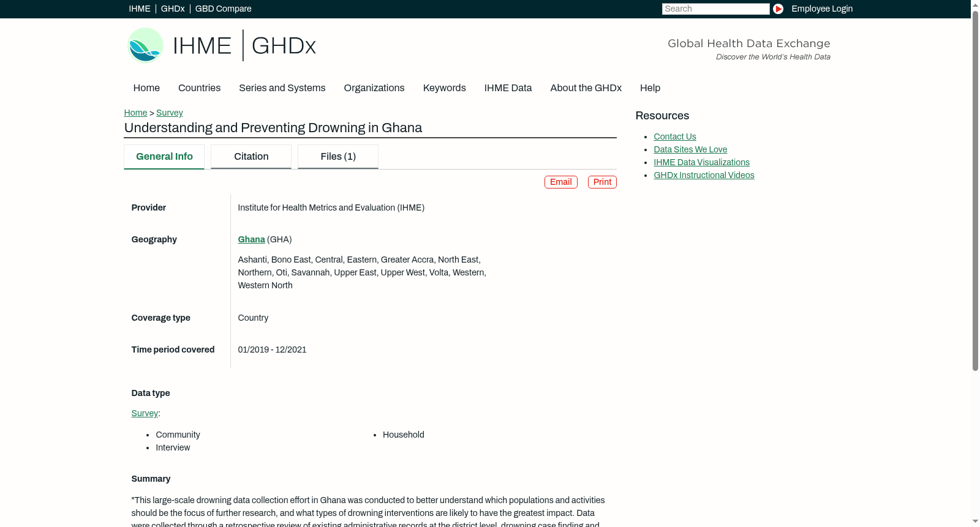The image size is (980, 527).
Task: Switch to the Files (1) tab
Action: (x=338, y=157)
